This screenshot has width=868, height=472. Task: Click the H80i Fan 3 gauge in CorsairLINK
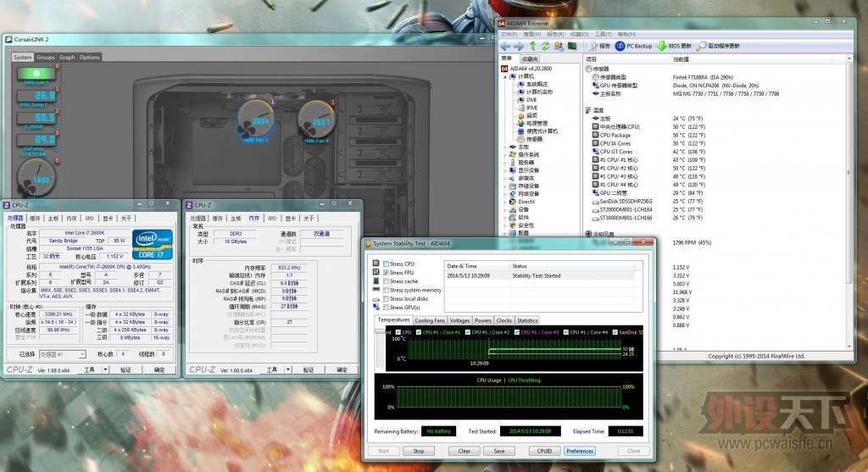[256, 119]
